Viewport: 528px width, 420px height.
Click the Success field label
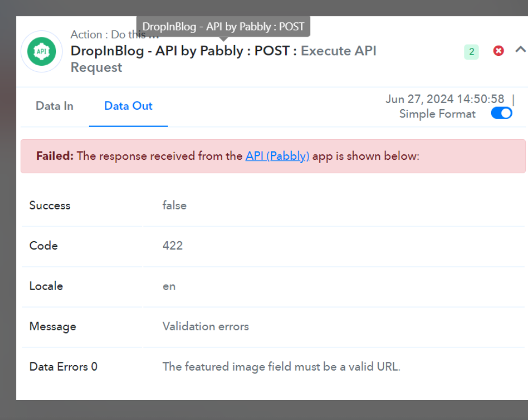tap(50, 205)
